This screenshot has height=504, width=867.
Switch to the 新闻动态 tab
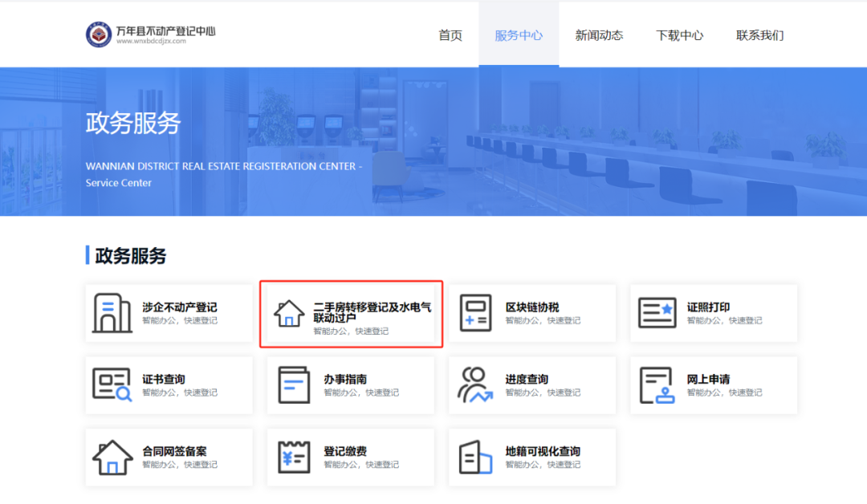coord(599,35)
